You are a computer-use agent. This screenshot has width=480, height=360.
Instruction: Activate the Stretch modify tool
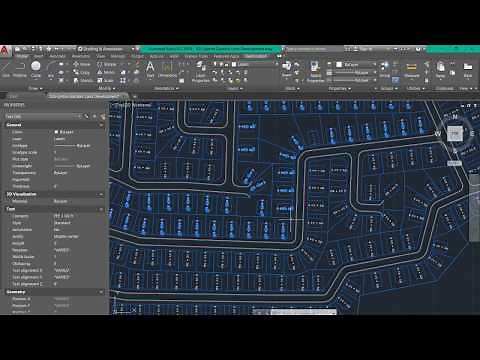point(84,80)
